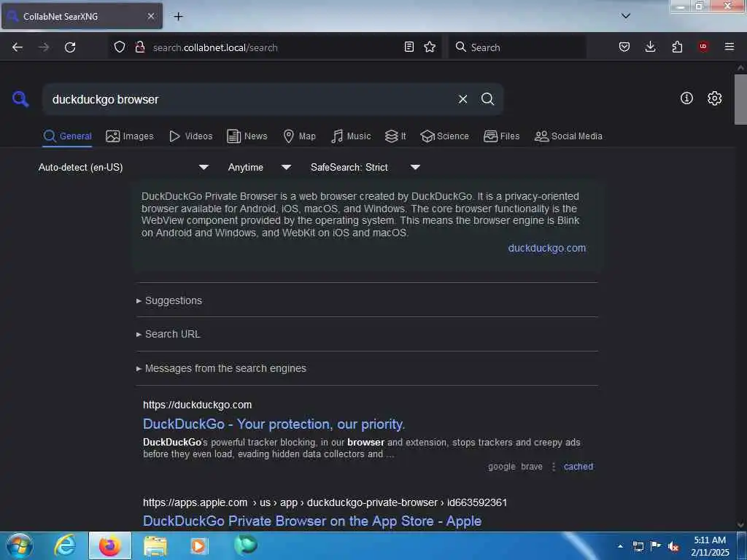Viewport: 747px width, 560px height.
Task: Open Windows Media Player taskbar icon
Action: click(200, 545)
